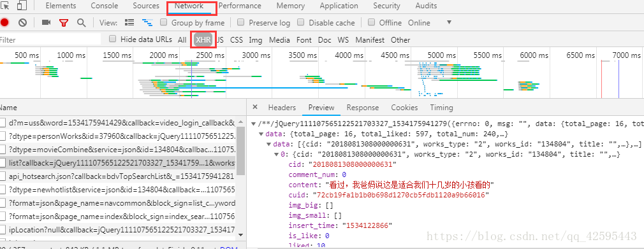Open the Console tab
Image resolution: width=644 pixels, height=249 pixels.
pyautogui.click(x=105, y=6)
